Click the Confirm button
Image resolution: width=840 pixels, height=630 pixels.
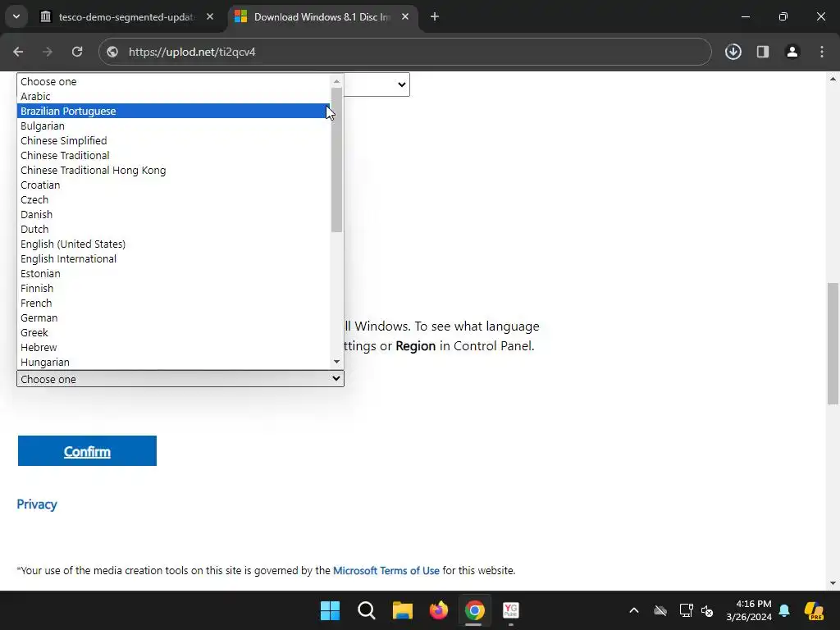[x=87, y=451]
